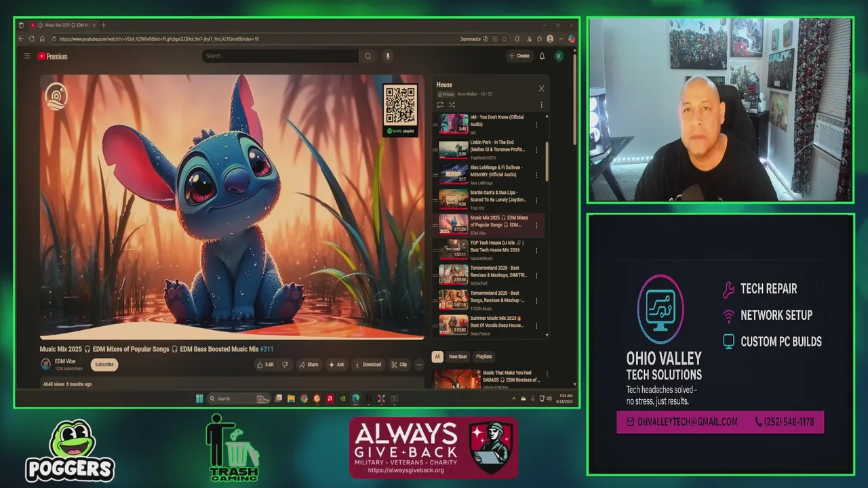Click the YouTube search magnifier button

coord(368,56)
